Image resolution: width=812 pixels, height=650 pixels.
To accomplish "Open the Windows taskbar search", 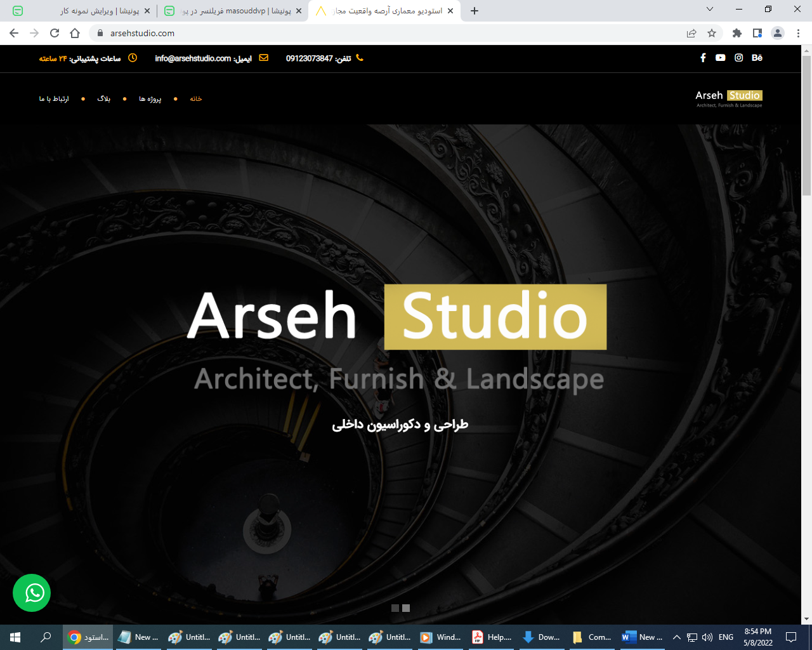I will click(x=46, y=637).
